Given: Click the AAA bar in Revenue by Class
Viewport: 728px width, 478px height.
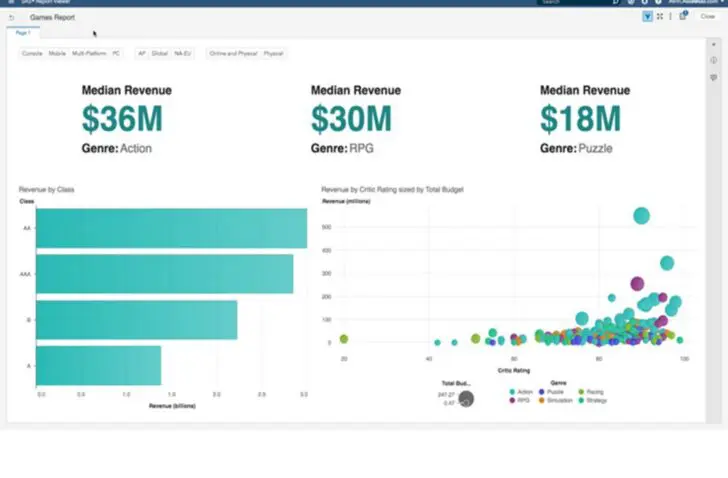Looking at the screenshot, I should [164, 274].
